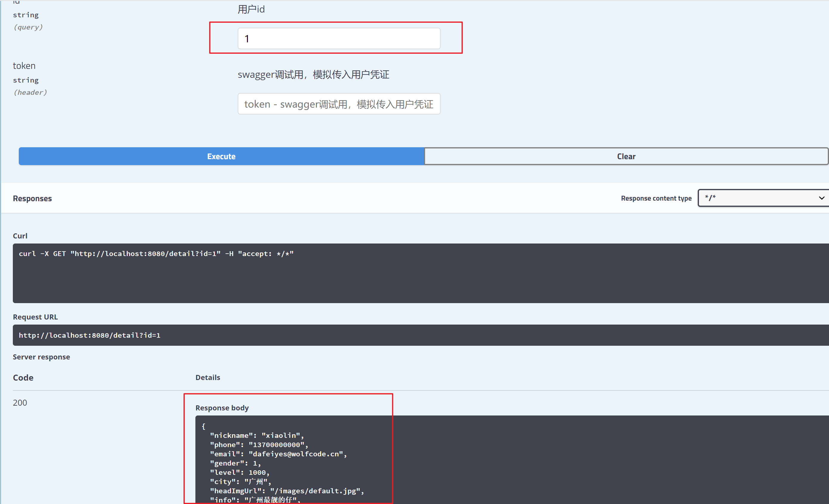Click the Response body label
829x504 pixels.
click(x=222, y=408)
